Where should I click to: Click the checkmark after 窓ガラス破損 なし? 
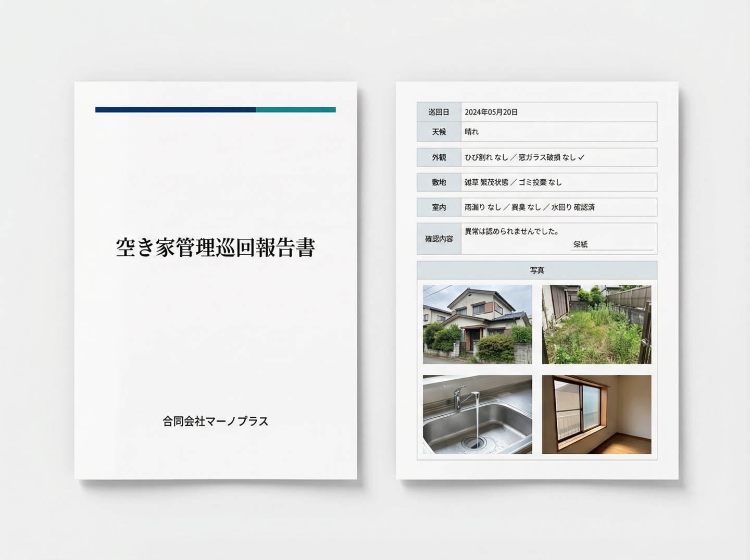(581, 157)
